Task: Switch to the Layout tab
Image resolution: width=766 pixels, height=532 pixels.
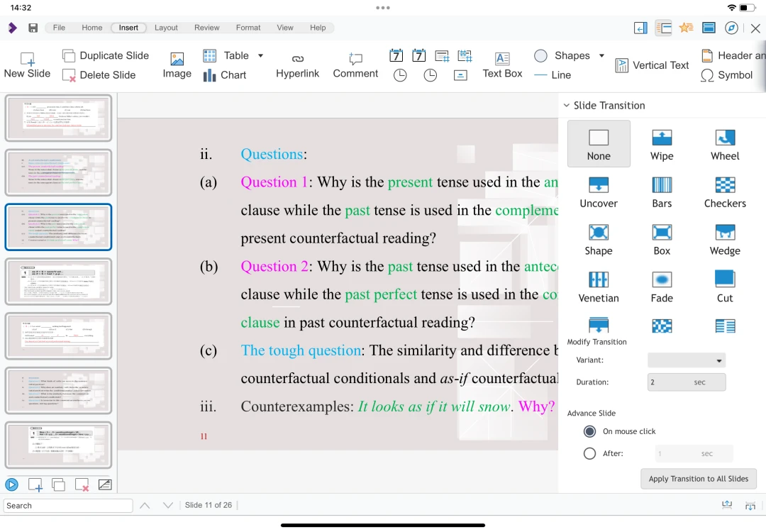Action: point(166,28)
